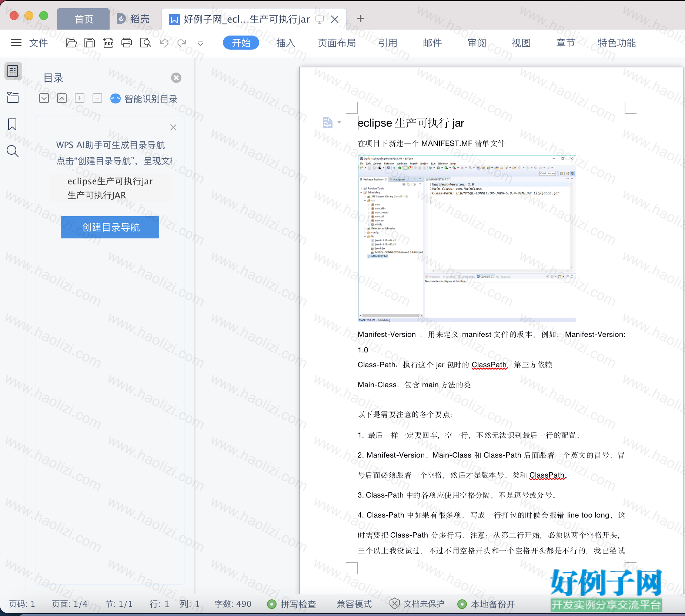Open the 章节 ribbon tab
Screen dimensions: 685x616
tap(565, 43)
